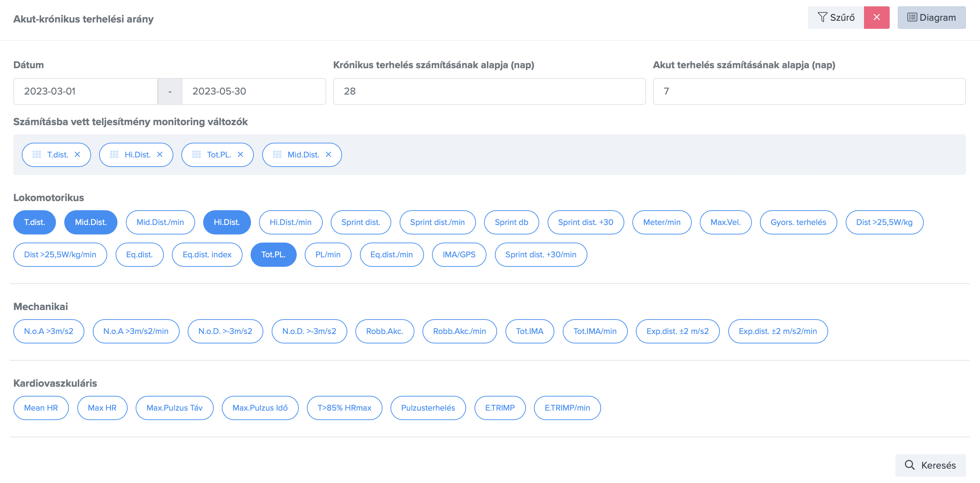This screenshot has width=980, height=483.
Task: Toggle on the Mean HR variable
Action: tap(41, 408)
